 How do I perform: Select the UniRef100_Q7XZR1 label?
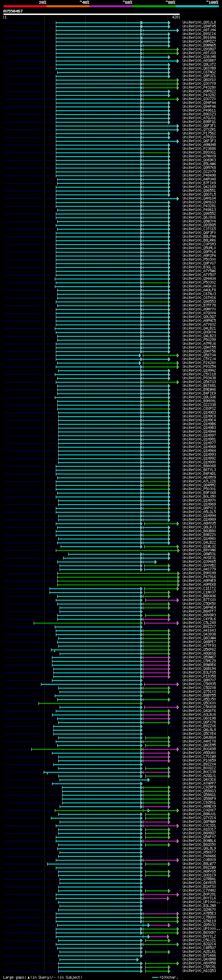[x=199, y=129]
